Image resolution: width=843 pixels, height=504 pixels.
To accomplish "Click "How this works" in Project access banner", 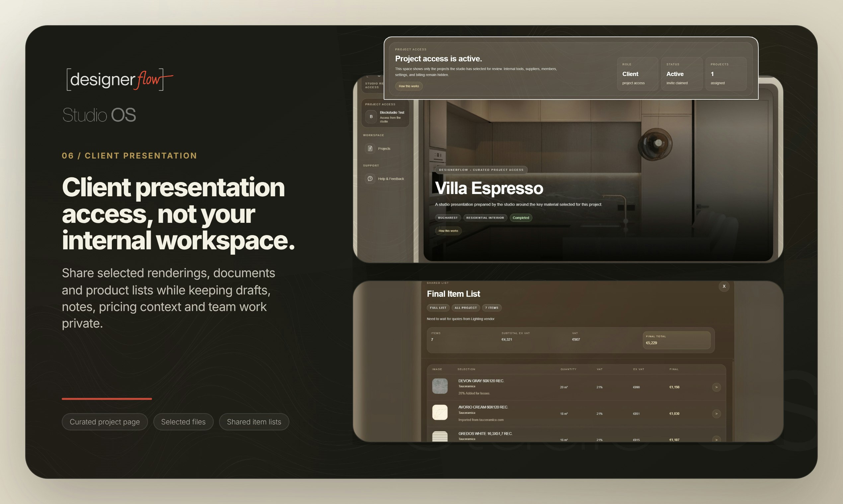I will pyautogui.click(x=409, y=86).
